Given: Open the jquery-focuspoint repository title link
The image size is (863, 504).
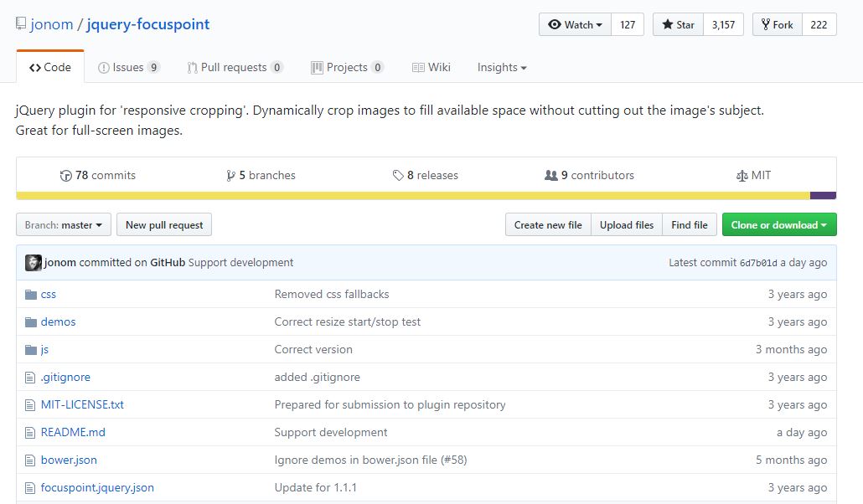Looking at the screenshot, I should coord(148,24).
